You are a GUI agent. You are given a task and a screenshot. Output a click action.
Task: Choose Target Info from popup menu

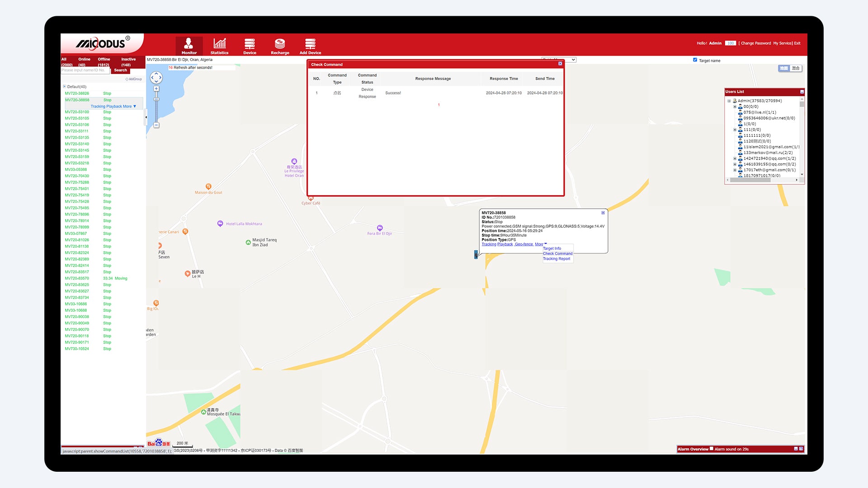click(x=552, y=249)
